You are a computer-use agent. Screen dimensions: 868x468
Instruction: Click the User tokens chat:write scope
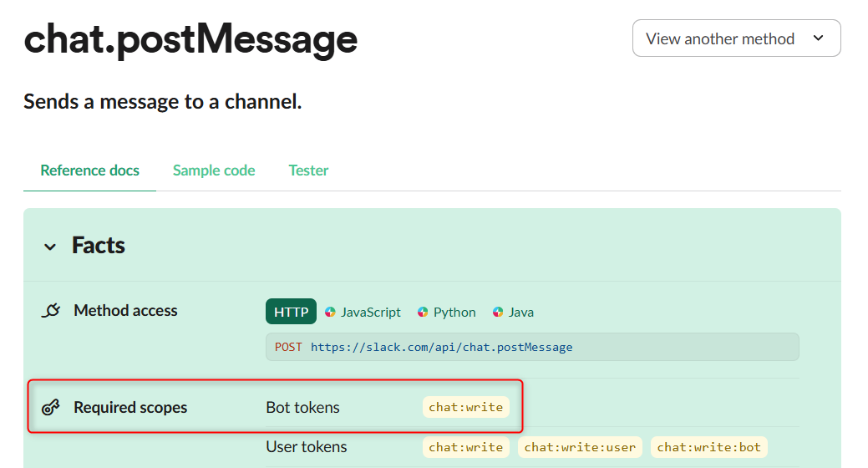coord(466,447)
